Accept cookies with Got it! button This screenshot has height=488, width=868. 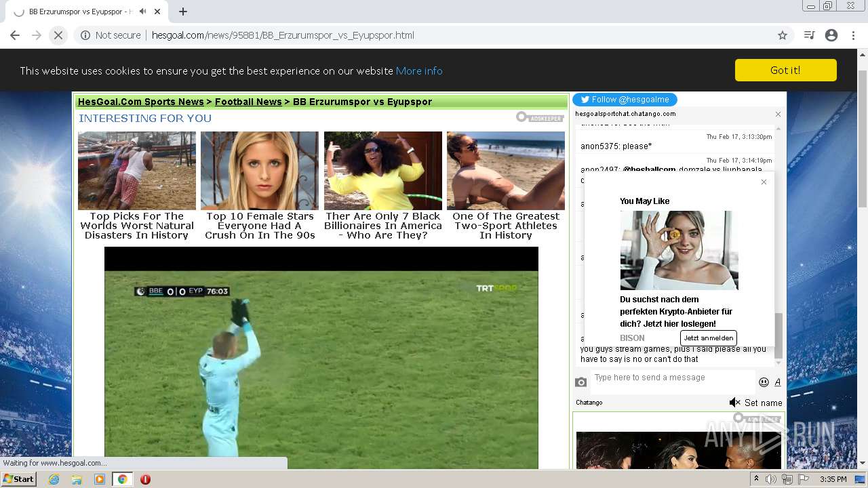click(x=785, y=70)
